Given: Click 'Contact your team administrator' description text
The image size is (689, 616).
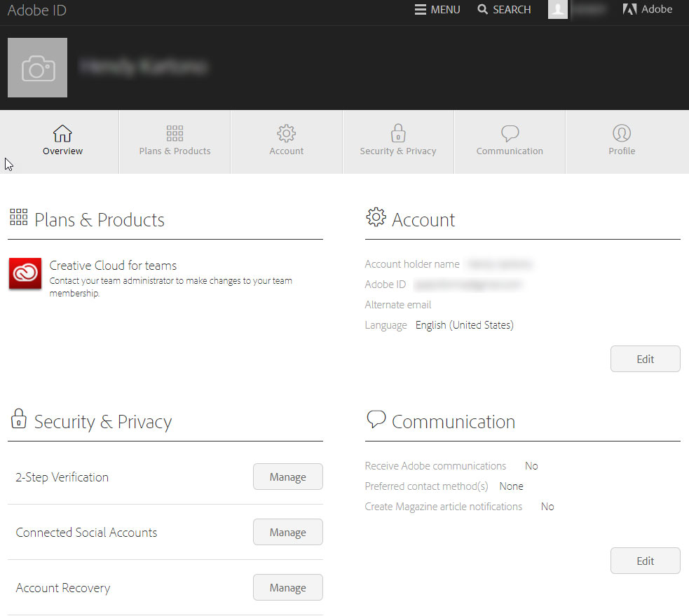Looking at the screenshot, I should point(170,287).
